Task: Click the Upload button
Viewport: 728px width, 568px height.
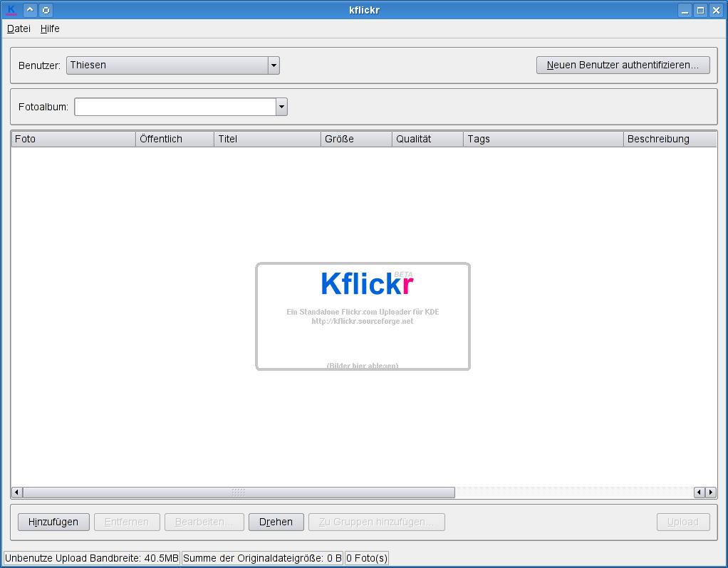Action: coord(683,522)
